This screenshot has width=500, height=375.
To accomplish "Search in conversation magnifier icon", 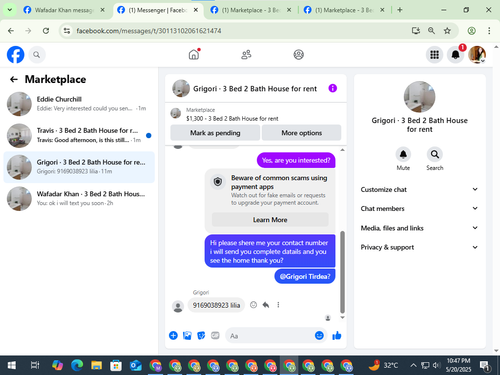I will click(435, 154).
